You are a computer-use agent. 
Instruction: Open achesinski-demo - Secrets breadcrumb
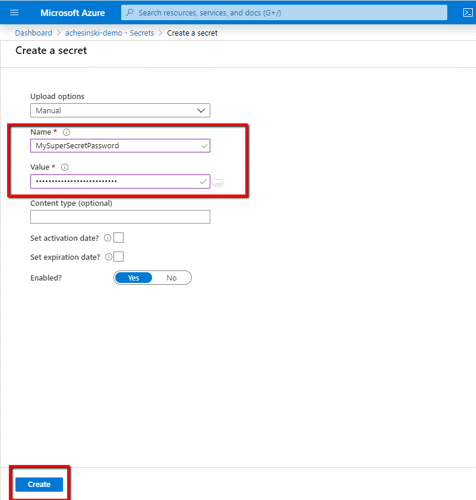point(110,33)
